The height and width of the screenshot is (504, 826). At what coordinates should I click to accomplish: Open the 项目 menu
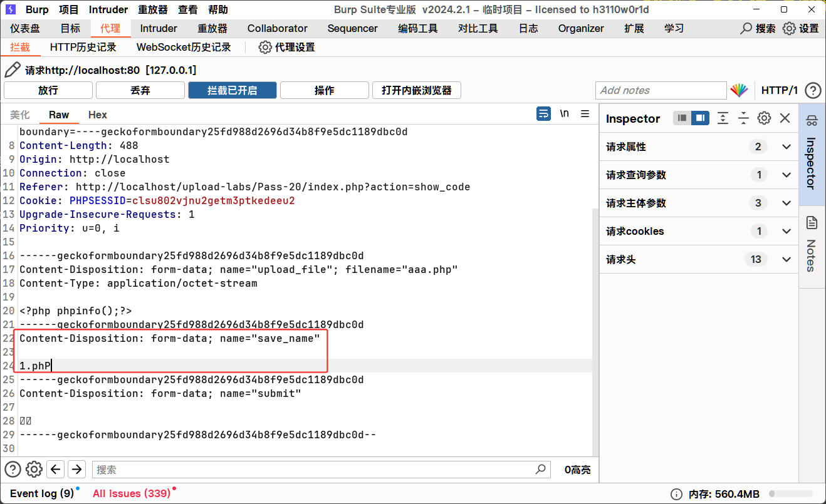(69, 9)
